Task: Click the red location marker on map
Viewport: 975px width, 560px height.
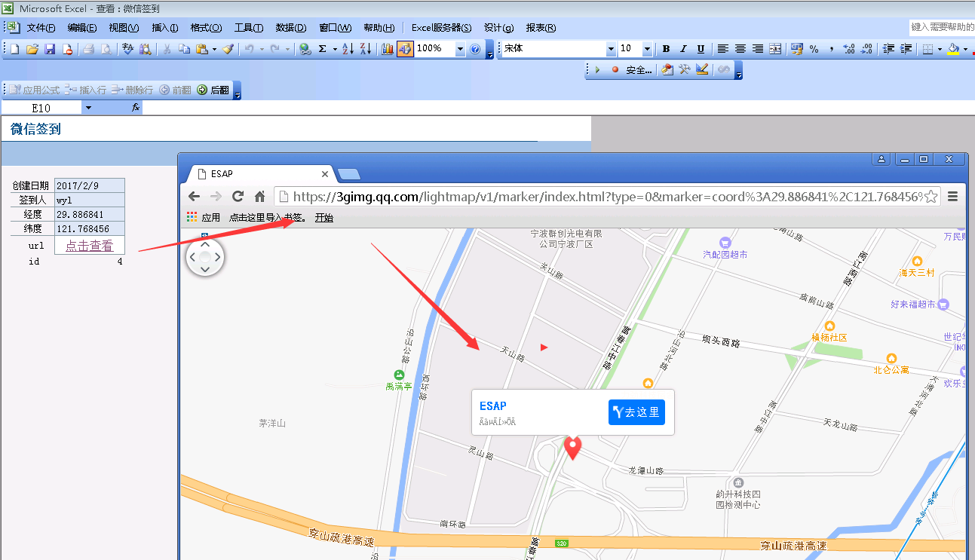Action: 573,447
